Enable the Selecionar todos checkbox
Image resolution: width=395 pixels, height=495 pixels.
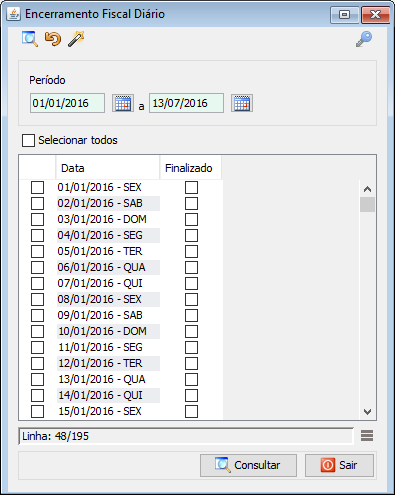pyautogui.click(x=28, y=140)
